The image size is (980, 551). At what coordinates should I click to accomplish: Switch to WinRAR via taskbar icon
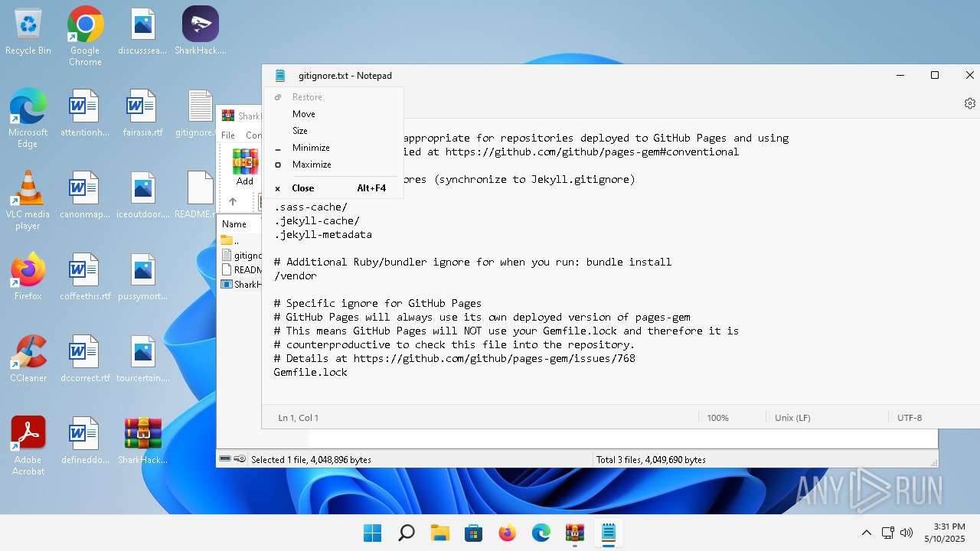(x=575, y=533)
